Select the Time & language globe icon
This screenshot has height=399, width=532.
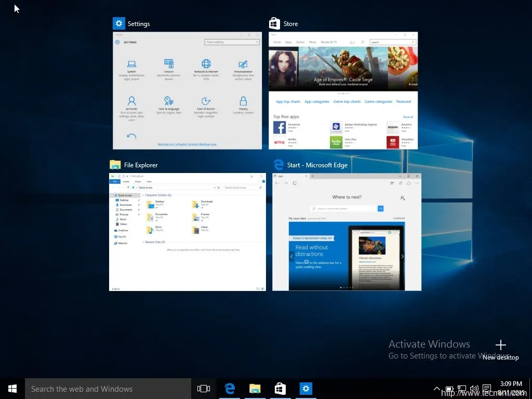click(x=168, y=101)
